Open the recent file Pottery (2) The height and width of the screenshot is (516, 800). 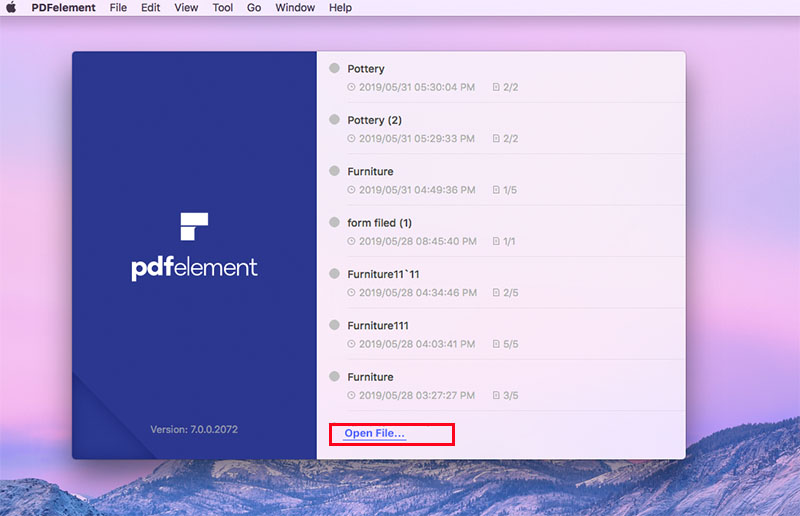[x=501, y=129]
